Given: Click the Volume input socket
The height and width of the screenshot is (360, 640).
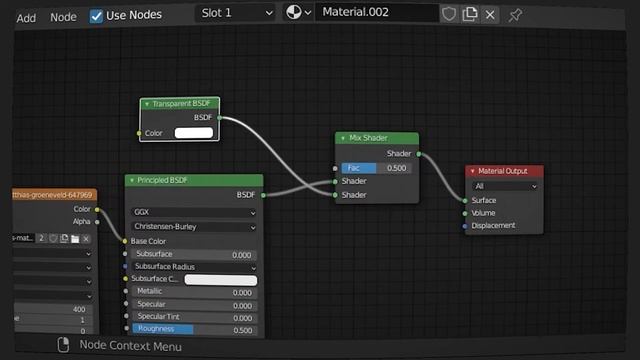Looking at the screenshot, I should click(465, 213).
